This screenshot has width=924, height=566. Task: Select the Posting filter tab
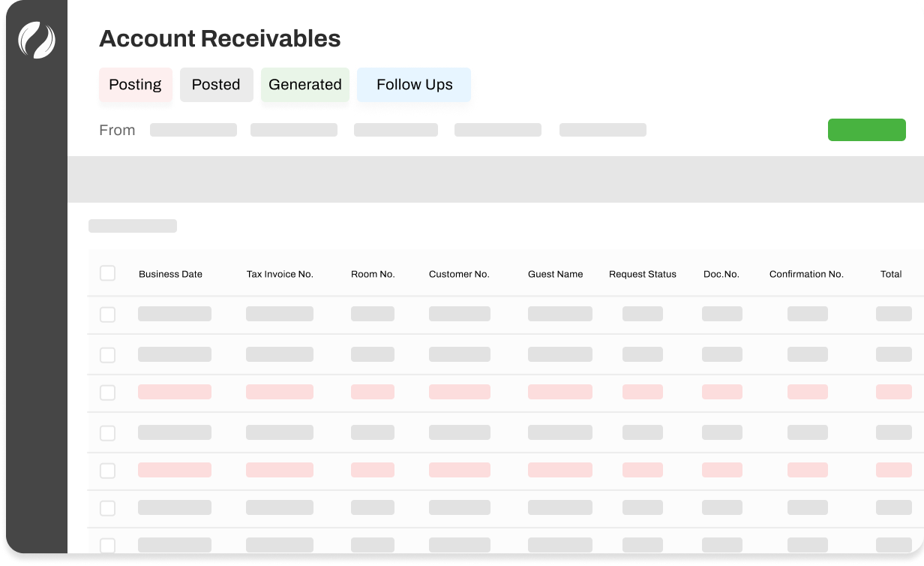(136, 85)
